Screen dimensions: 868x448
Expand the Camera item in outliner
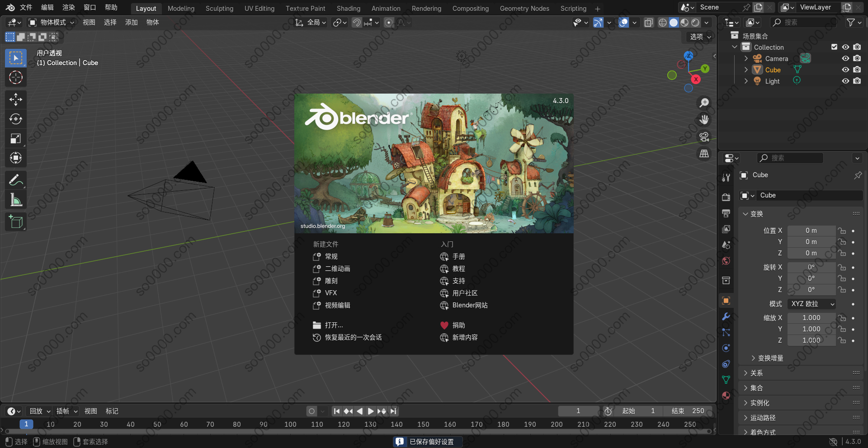746,58
